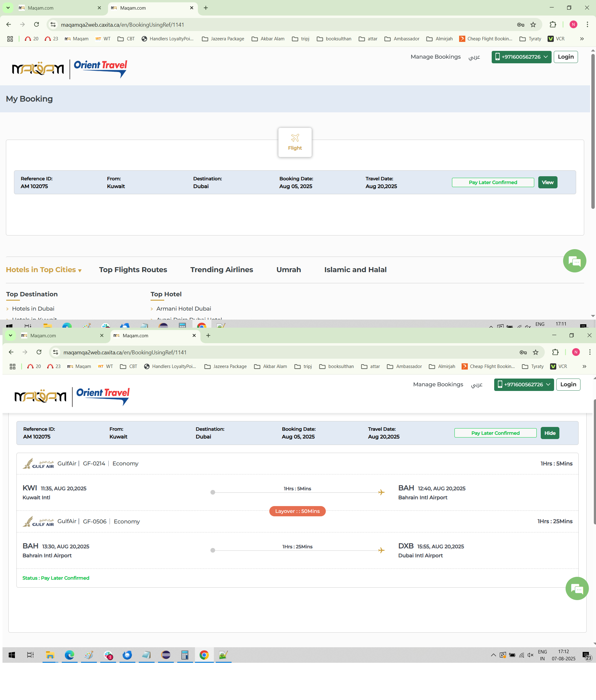This screenshot has height=700, width=596.
Task: Click the password key icon in the address bar
Action: [x=520, y=25]
